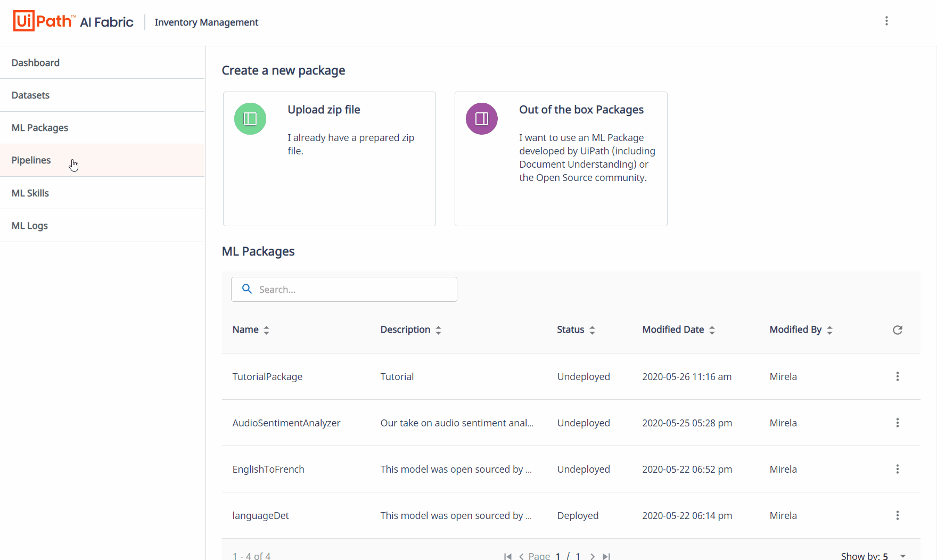The height and width of the screenshot is (560, 937).
Task: Open EnglishToFrench row actions menu
Action: pos(898,469)
